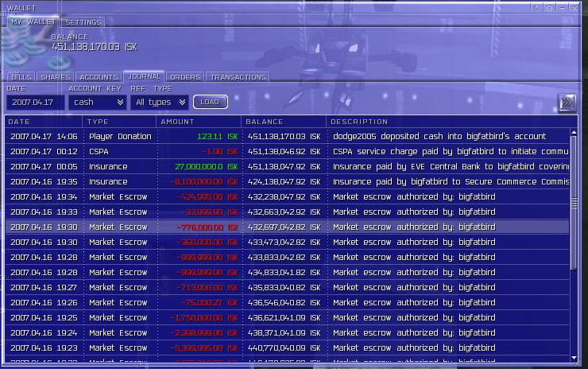Viewport: 588px width, 369px height.
Task: Click the date field showing 2007.04.17
Action: [35, 102]
